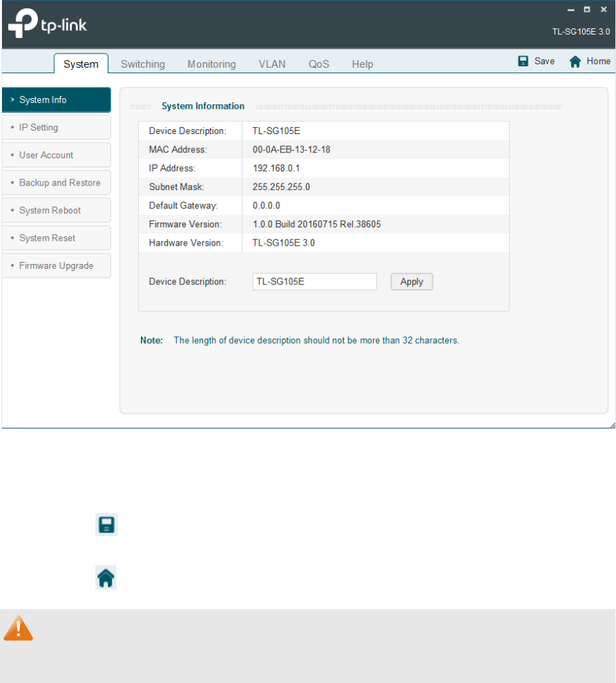Image resolution: width=616 pixels, height=683 pixels.
Task: Go to Firmware Upgrade section
Action: [x=54, y=265]
